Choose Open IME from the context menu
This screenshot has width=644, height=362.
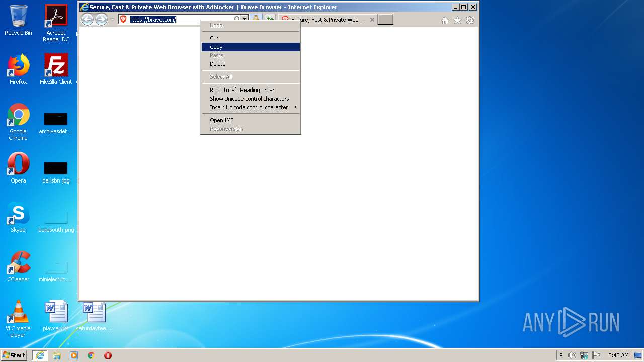pyautogui.click(x=251, y=120)
